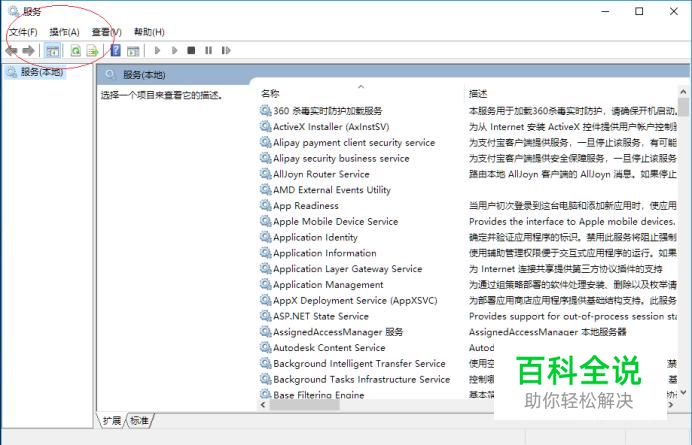Click the show/hide action pane icon
Screen dimensions: 692x445
pos(133,51)
